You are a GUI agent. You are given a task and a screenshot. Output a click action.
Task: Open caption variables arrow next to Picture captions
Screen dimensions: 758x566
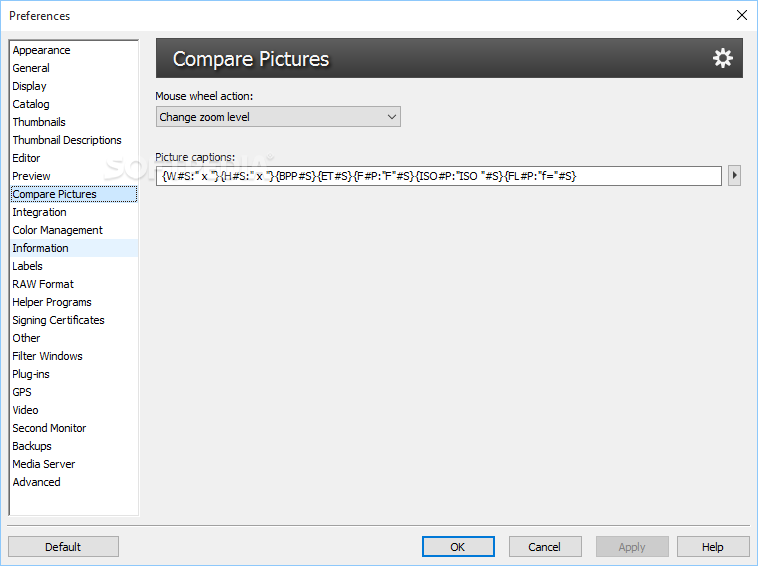click(734, 175)
